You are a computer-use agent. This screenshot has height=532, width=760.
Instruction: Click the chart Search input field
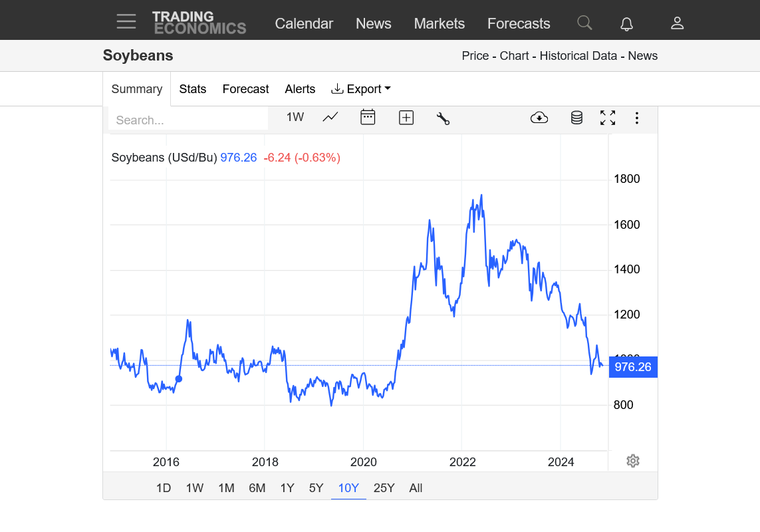188,120
